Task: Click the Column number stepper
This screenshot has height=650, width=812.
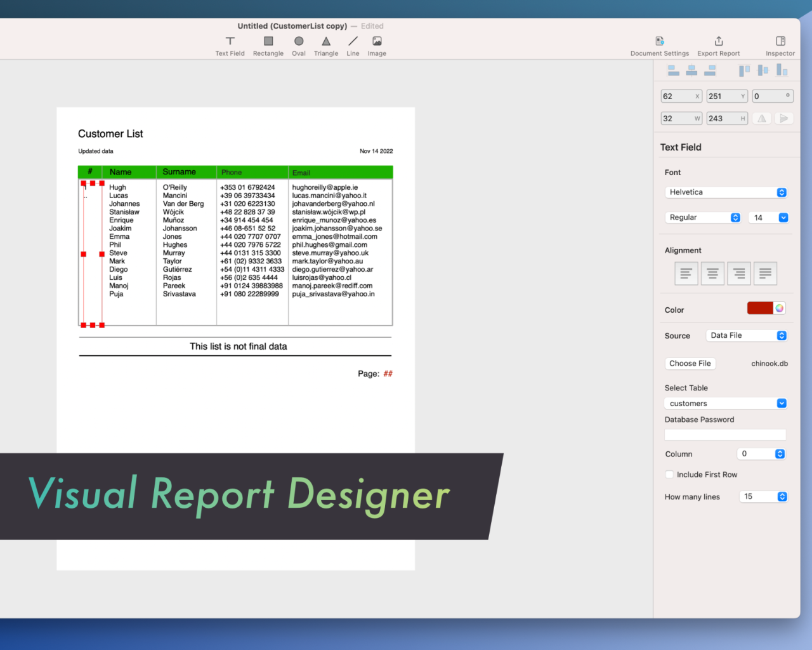Action: click(x=780, y=454)
